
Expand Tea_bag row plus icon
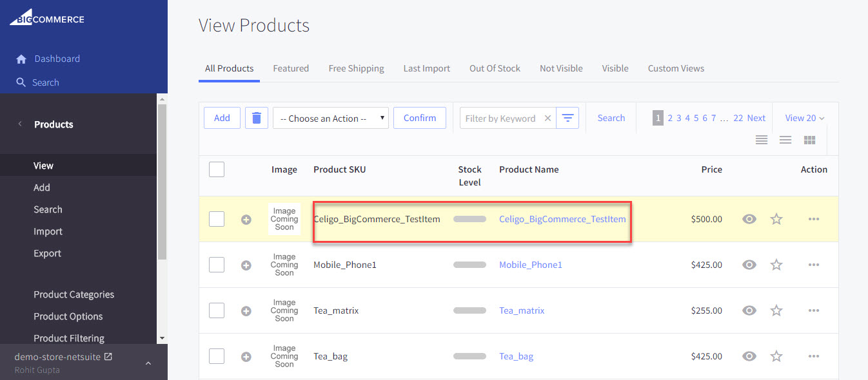click(x=246, y=357)
